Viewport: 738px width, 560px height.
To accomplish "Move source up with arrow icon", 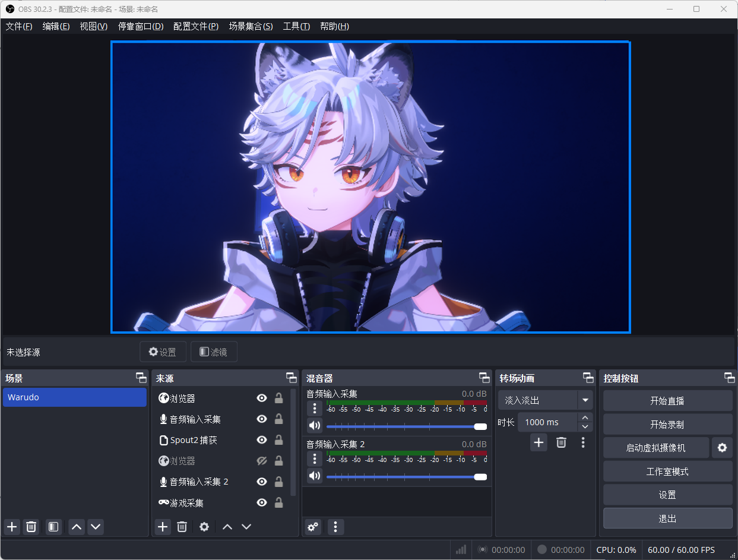I will (227, 527).
